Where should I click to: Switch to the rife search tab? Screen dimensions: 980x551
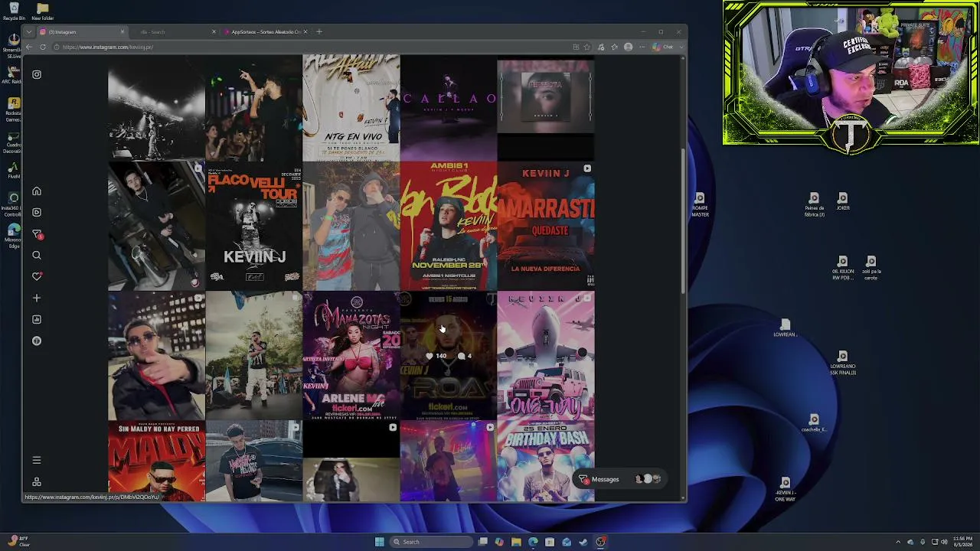(x=175, y=31)
